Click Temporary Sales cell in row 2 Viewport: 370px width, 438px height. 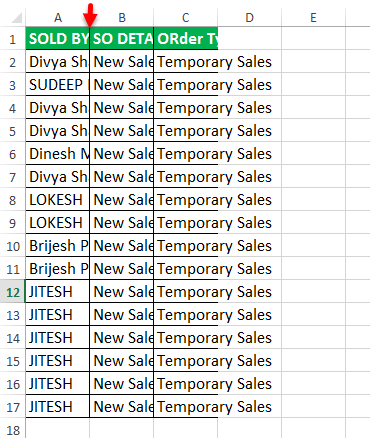(186, 62)
